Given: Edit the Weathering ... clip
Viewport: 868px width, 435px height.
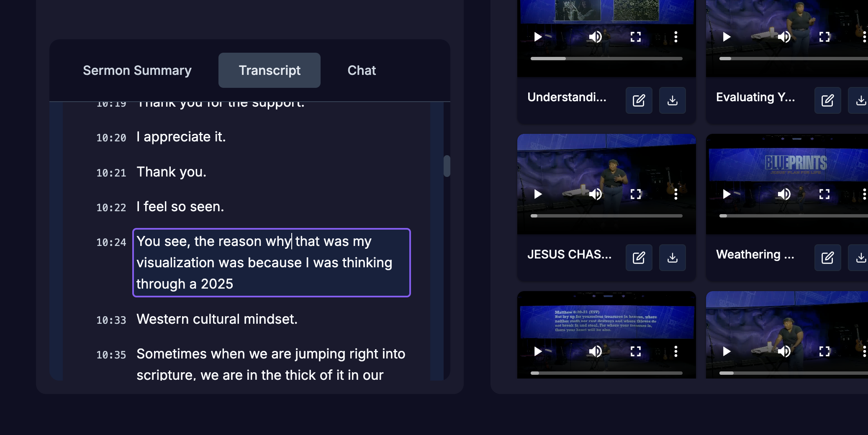Looking at the screenshot, I should click(x=827, y=258).
